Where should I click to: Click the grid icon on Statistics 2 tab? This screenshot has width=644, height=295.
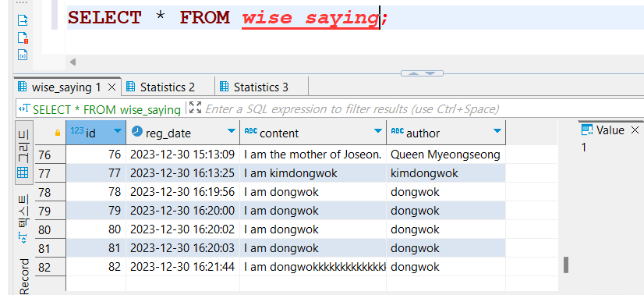pos(131,87)
